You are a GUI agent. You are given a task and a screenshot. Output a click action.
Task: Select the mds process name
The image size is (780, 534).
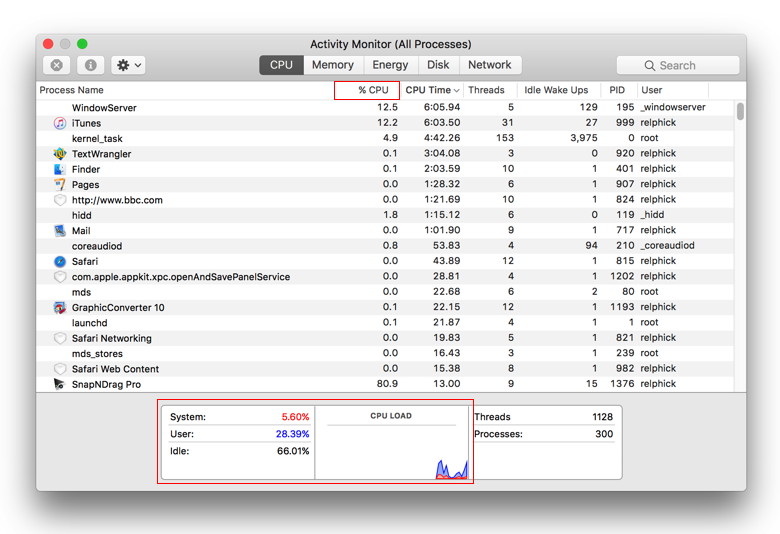click(81, 292)
